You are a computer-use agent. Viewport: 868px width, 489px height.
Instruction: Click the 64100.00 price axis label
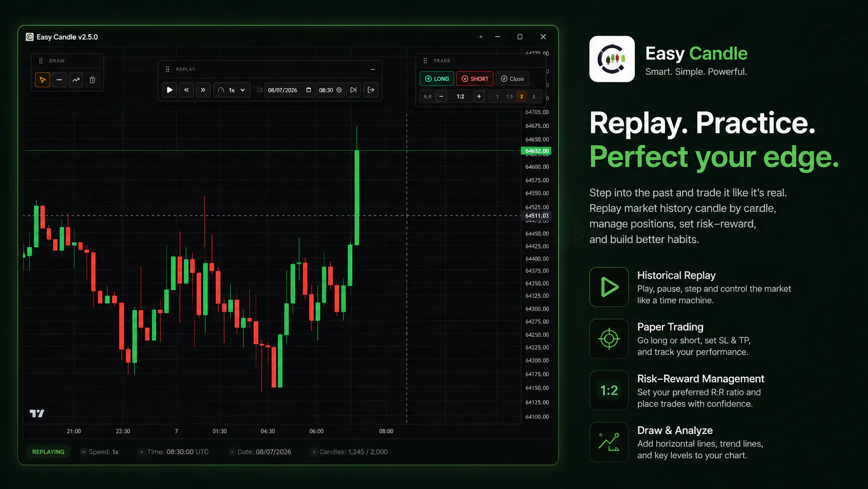pos(537,417)
